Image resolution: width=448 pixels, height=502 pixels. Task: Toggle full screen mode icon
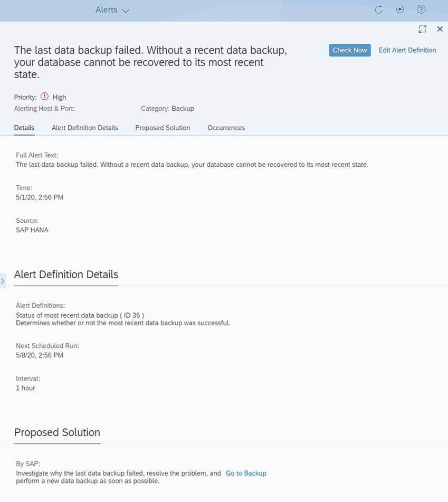point(422,29)
